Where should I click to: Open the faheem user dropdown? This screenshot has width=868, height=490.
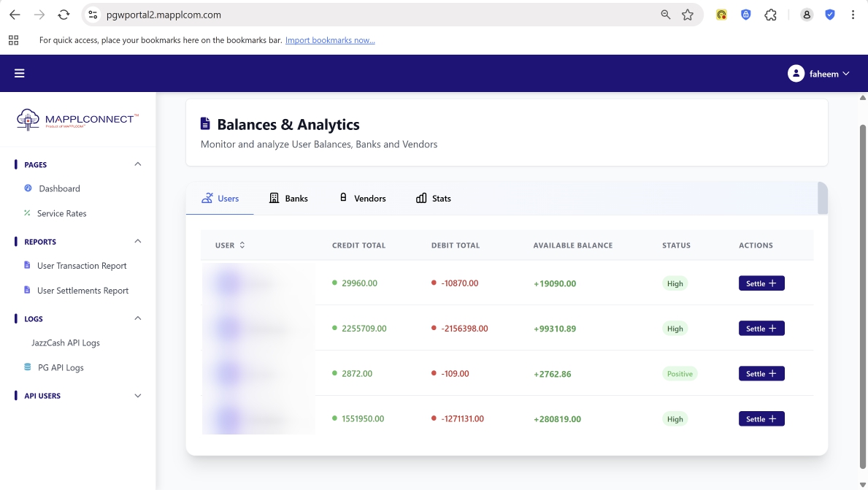(x=819, y=74)
